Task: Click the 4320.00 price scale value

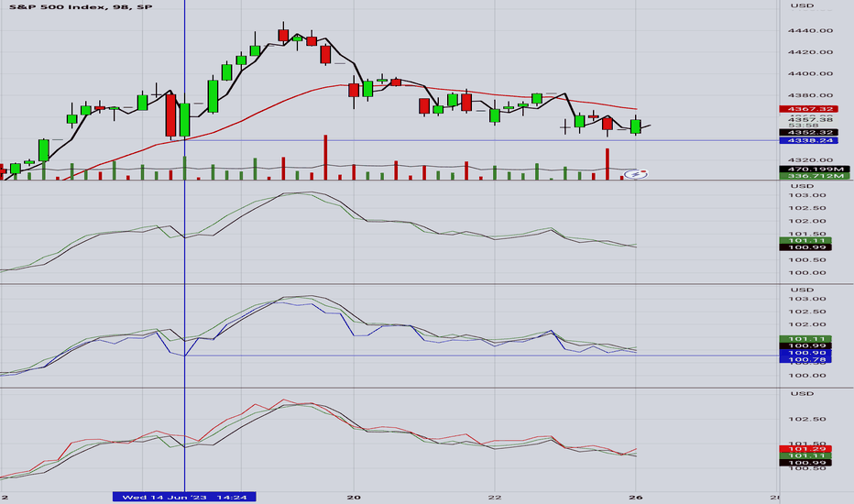Action: pos(810,160)
